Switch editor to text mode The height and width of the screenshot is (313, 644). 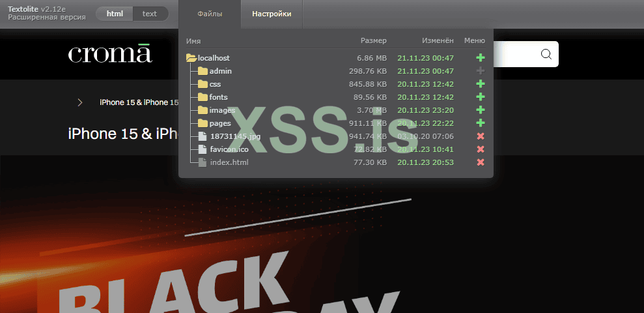point(150,14)
